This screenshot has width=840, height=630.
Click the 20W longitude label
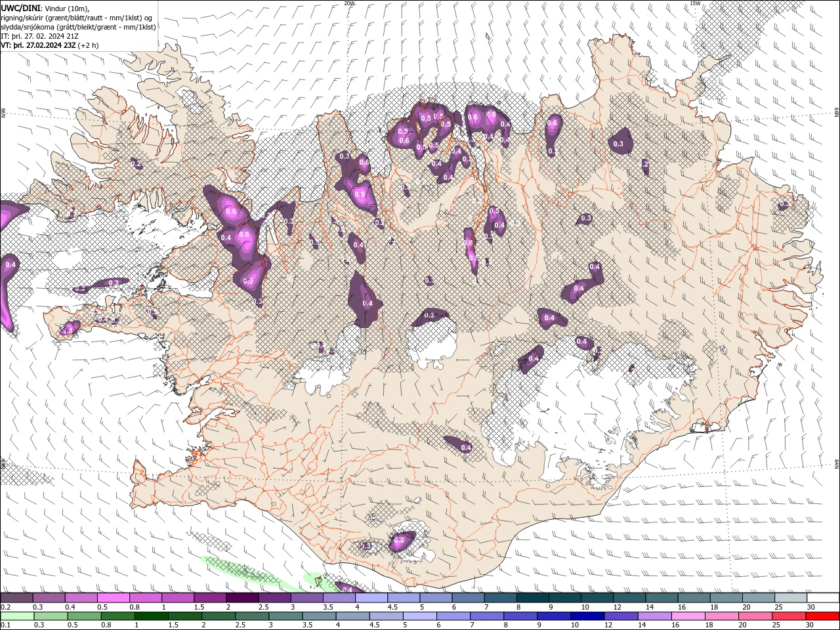point(349,3)
